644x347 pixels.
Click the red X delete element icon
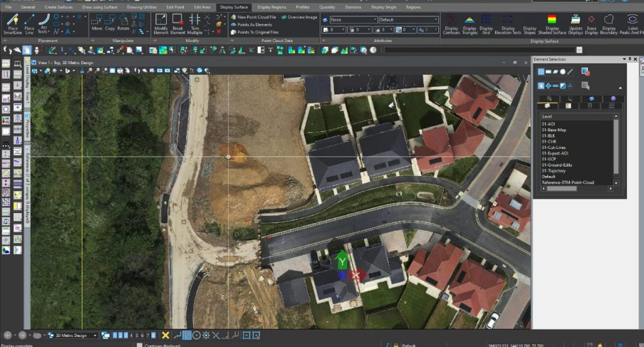click(219, 31)
